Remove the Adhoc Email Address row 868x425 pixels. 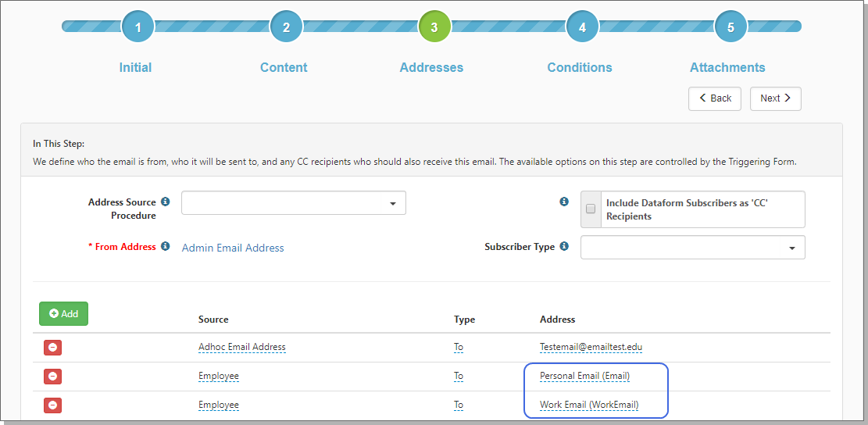[52, 347]
